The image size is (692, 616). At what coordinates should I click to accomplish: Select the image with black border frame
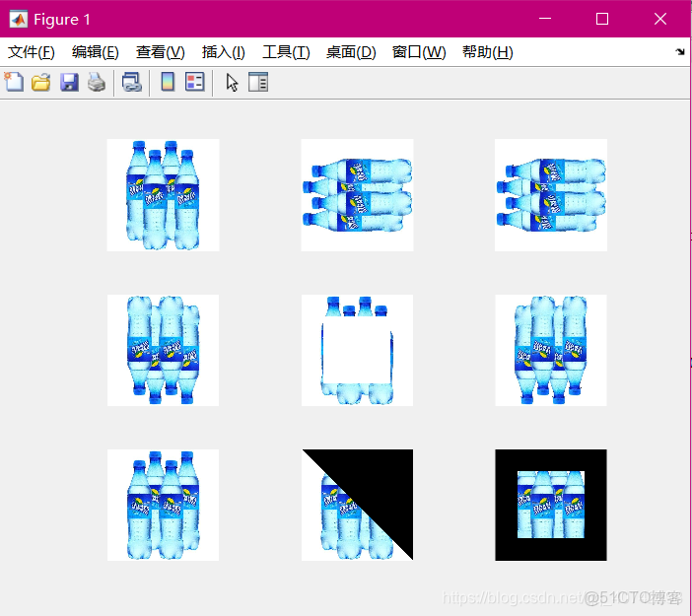coord(551,506)
